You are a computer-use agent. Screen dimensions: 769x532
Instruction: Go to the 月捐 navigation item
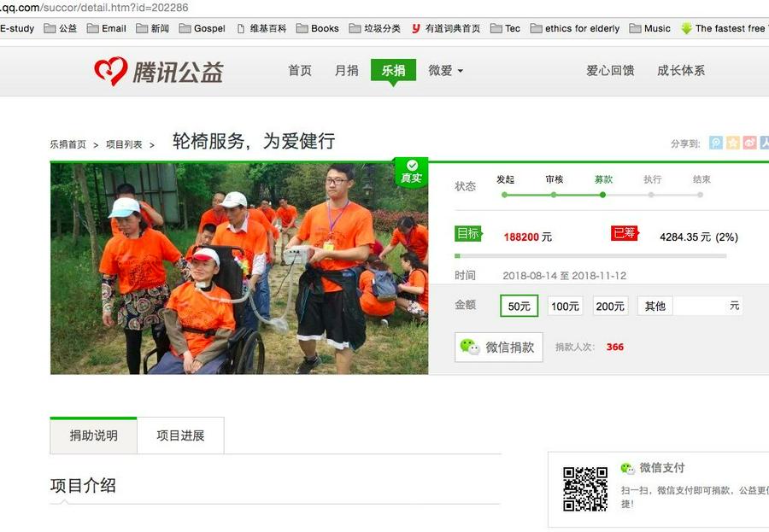point(347,71)
